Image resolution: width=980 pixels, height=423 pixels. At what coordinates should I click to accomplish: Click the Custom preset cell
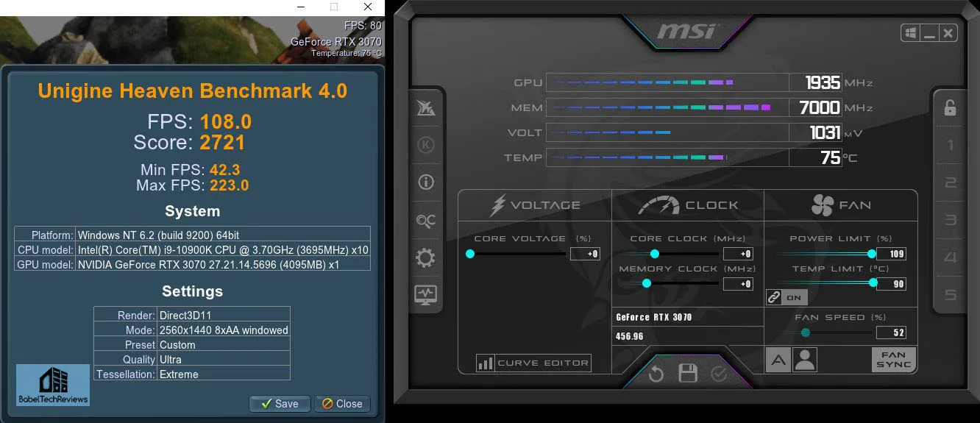pyautogui.click(x=224, y=345)
